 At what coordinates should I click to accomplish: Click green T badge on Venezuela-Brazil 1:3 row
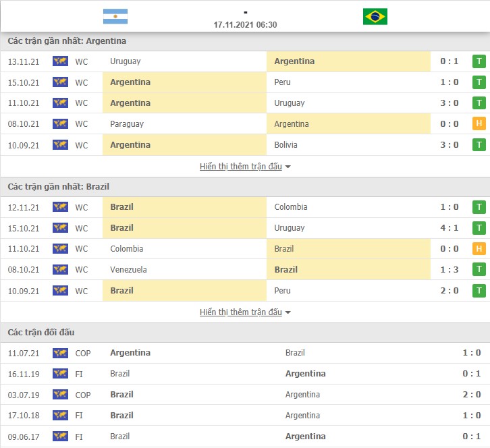click(479, 269)
